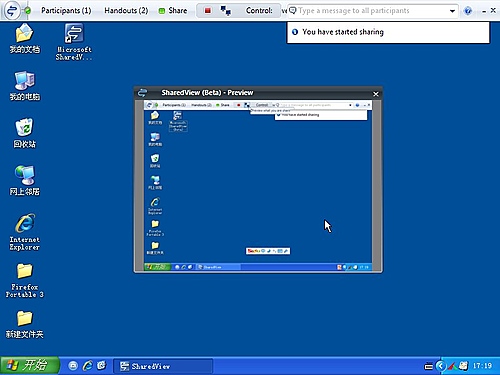The height and width of the screenshot is (375, 500).
Task: Expand the message box dropdown arrow
Action: pyautogui.click(x=452, y=11)
